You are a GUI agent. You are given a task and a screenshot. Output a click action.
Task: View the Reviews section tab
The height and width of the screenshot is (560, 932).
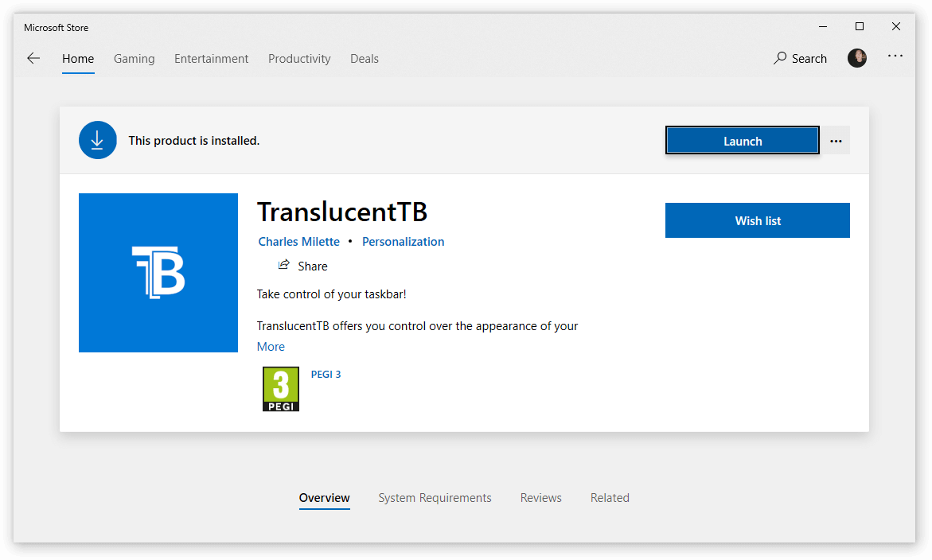[541, 498]
